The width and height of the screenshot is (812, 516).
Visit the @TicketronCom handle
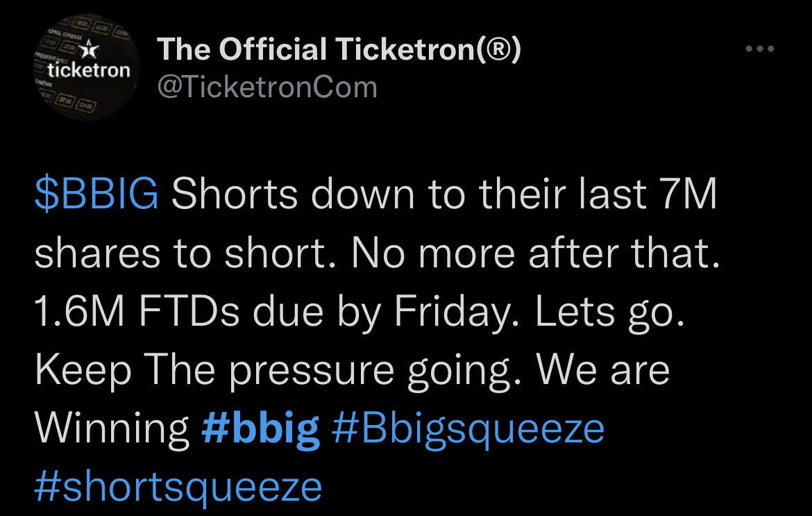coord(267,87)
